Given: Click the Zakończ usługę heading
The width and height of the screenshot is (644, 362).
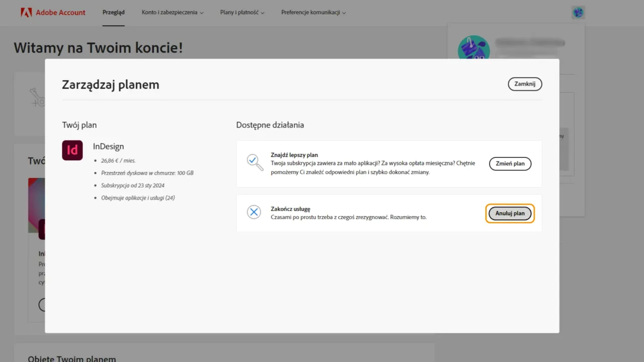Looking at the screenshot, I should [x=290, y=209].
